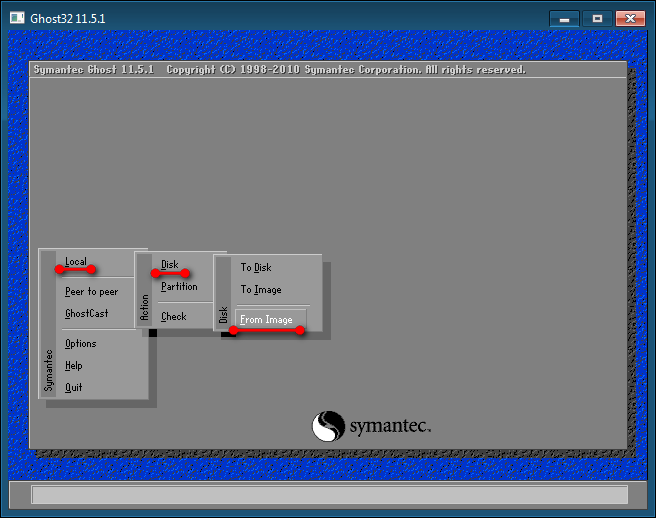Click the bottom status bar field
This screenshot has height=518, width=656.
click(329, 495)
